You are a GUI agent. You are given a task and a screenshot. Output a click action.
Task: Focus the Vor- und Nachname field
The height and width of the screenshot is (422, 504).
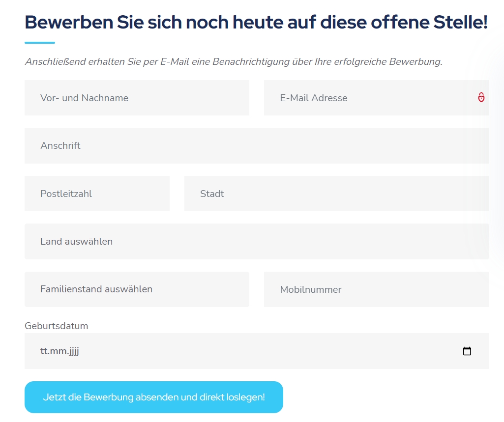click(x=137, y=98)
